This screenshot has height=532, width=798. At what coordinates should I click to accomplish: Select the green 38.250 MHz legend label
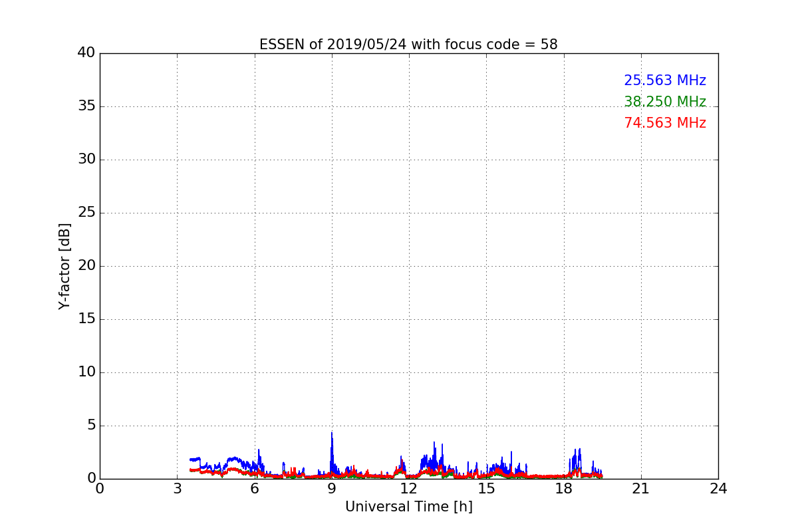(x=665, y=102)
